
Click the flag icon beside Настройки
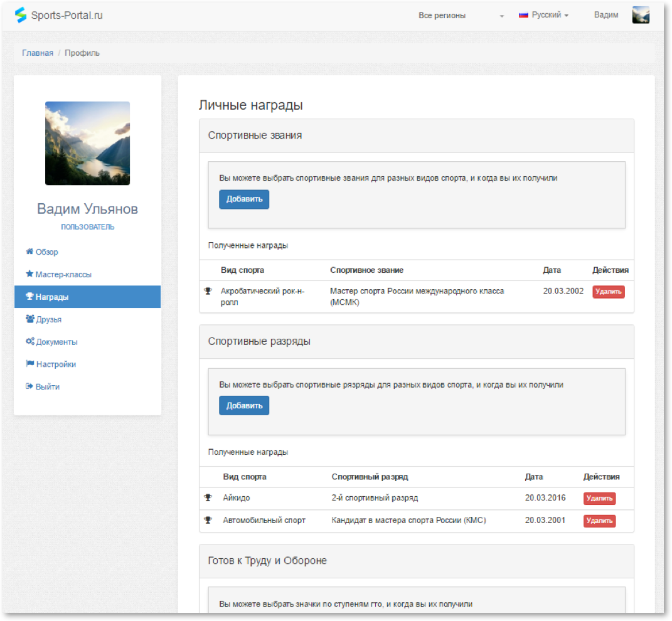coord(30,364)
